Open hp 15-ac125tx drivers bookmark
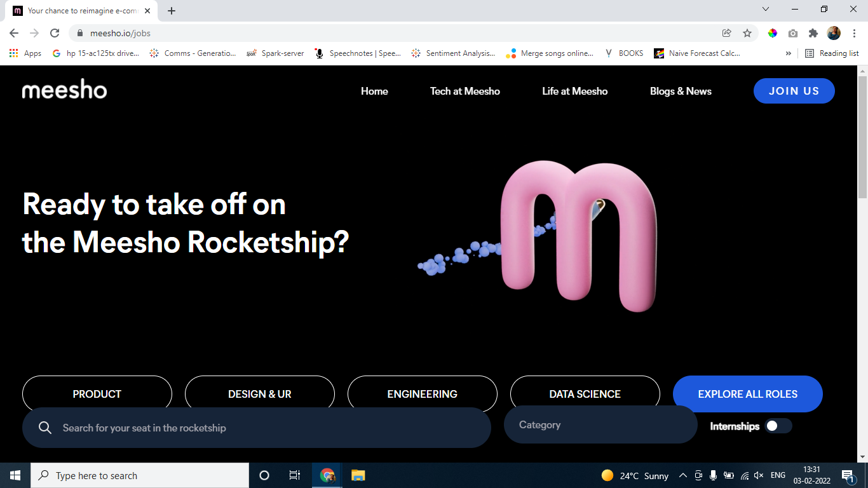The image size is (868, 488). pyautogui.click(x=96, y=53)
